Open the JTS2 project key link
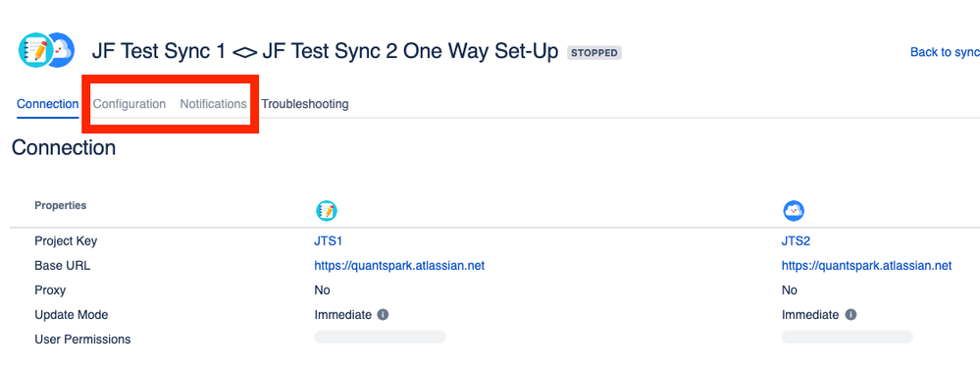 [x=796, y=241]
